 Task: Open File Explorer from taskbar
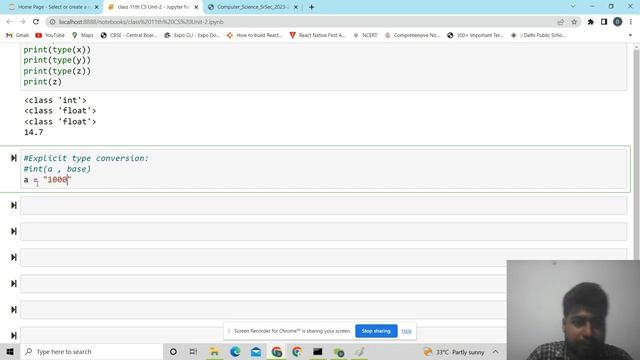(214, 351)
